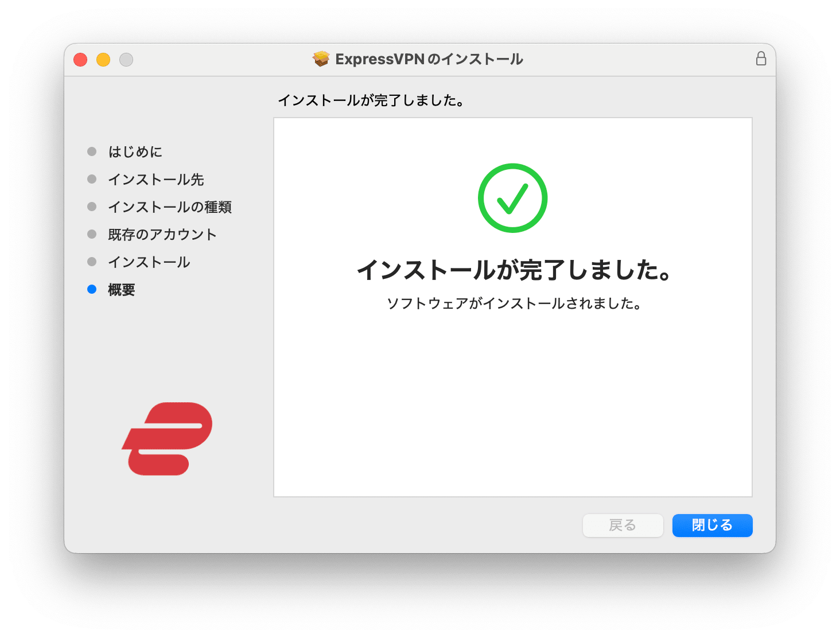Click the package icon beside window title
840x638 pixels.
pos(321,59)
